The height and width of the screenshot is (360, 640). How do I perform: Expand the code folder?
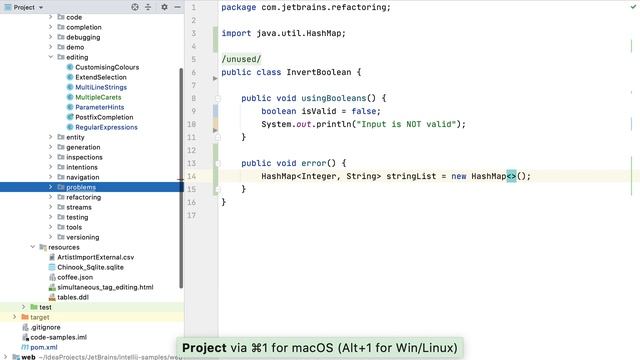point(51,17)
